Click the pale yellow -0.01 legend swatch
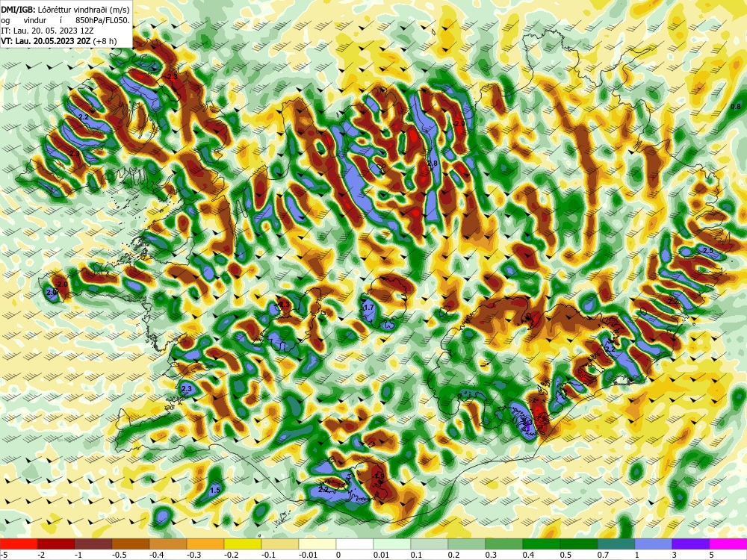The image size is (747, 560). click(317, 544)
